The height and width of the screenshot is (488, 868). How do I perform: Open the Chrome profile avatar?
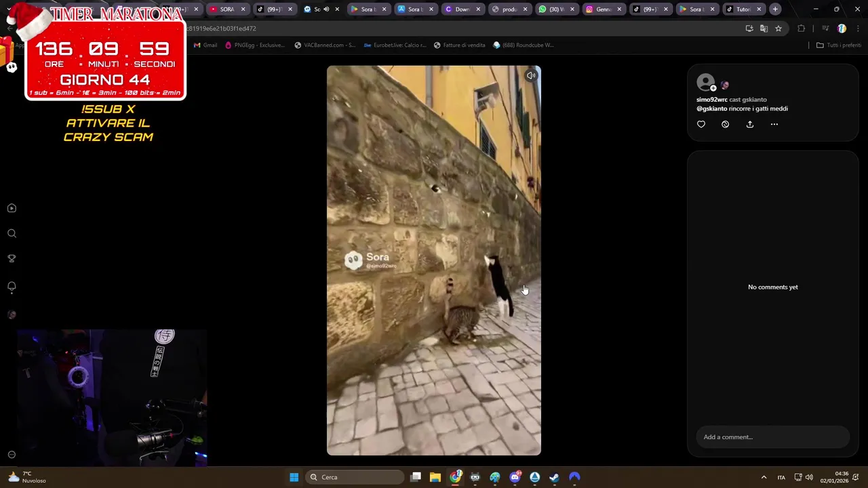[842, 28]
